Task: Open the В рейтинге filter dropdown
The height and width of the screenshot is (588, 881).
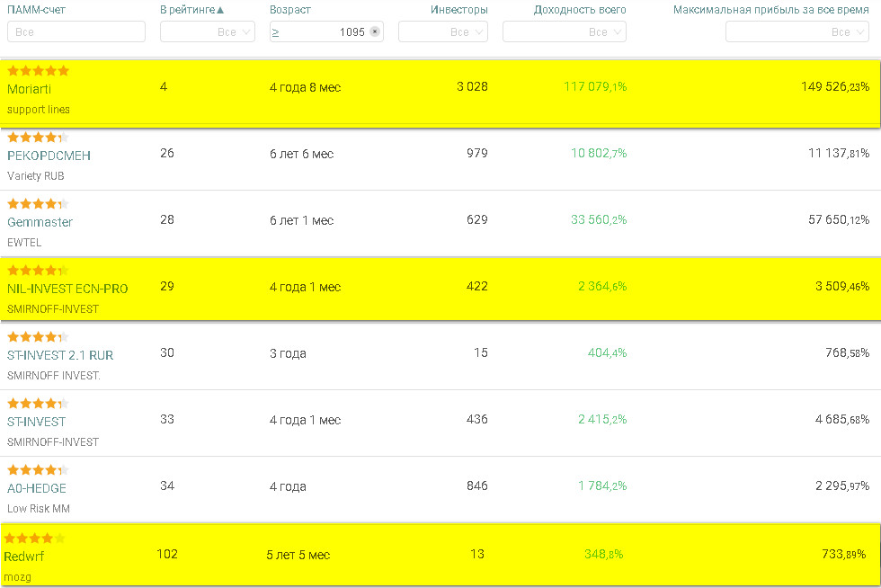Action: click(x=208, y=32)
